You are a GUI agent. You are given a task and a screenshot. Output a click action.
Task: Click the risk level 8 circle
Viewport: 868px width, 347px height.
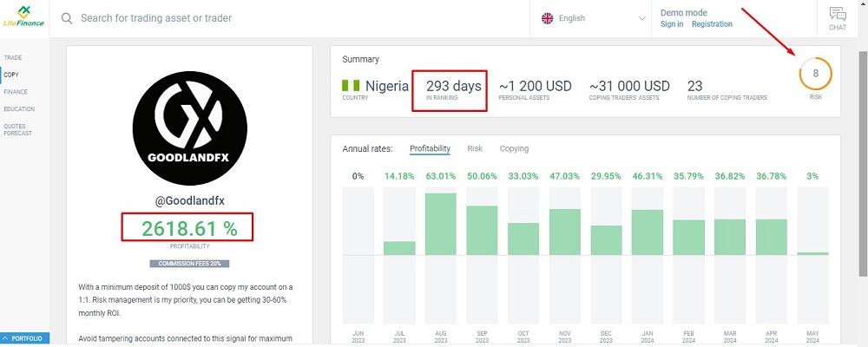coord(816,75)
